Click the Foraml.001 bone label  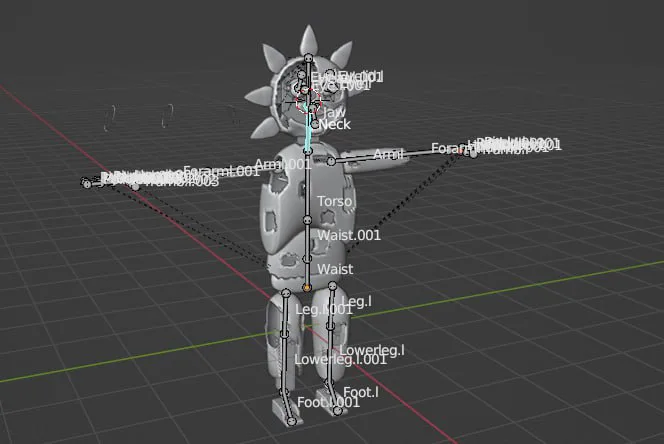221,171
